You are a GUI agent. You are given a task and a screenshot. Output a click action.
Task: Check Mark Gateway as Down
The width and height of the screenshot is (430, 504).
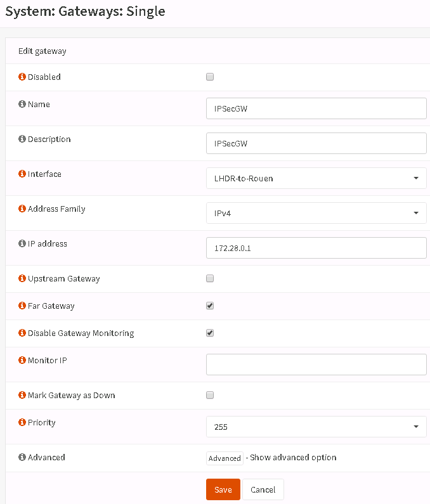pyautogui.click(x=210, y=395)
